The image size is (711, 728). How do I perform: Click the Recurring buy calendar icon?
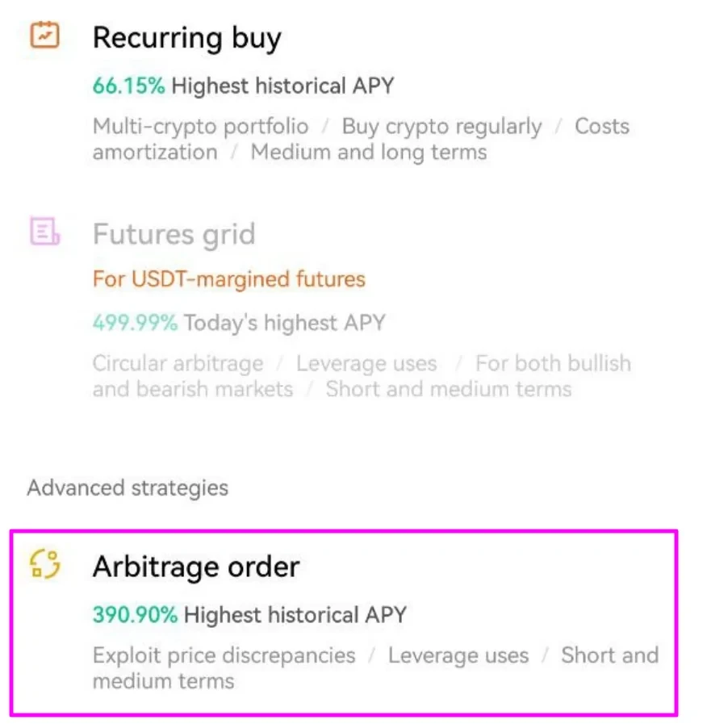point(44,36)
